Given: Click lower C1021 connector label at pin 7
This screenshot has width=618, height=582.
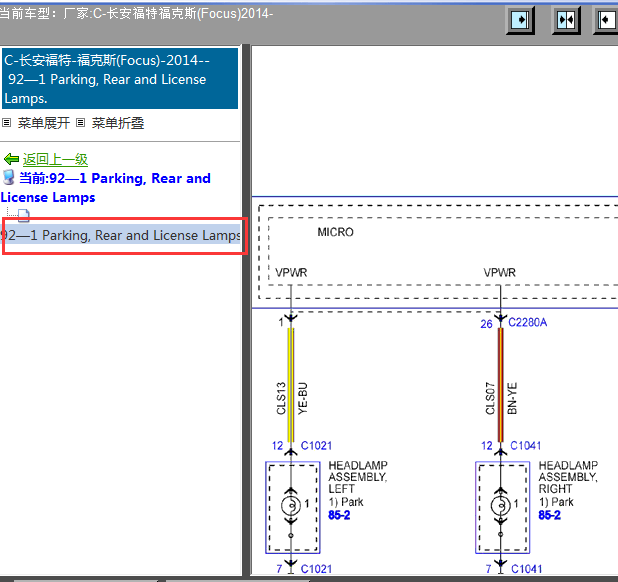Looking at the screenshot, I should (316, 569).
